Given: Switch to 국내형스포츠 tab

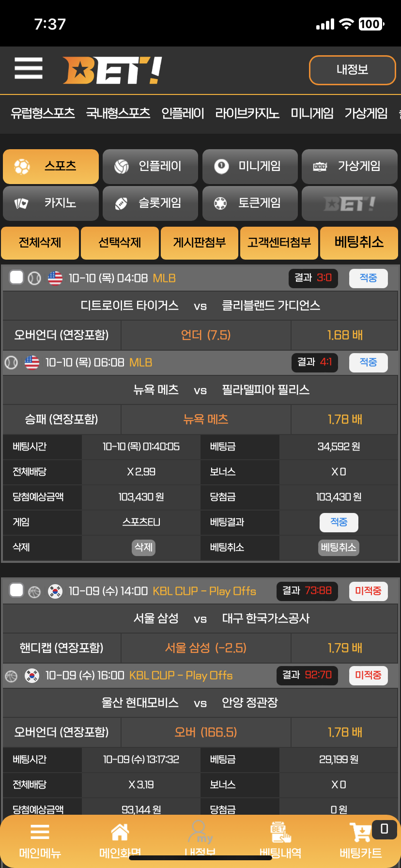Looking at the screenshot, I should point(118,113).
